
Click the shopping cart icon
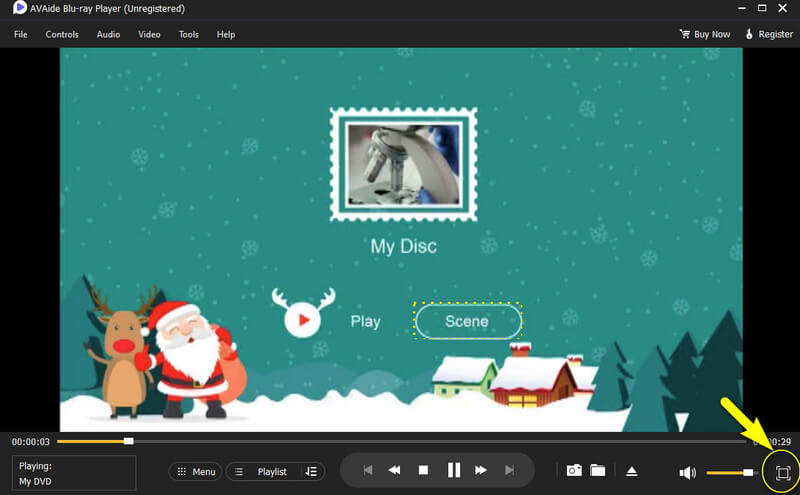[685, 34]
